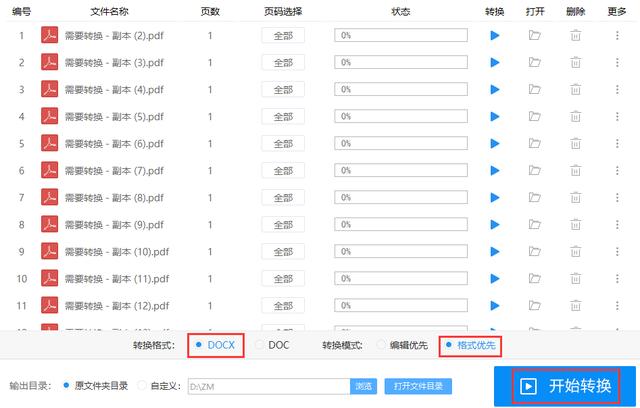
Task: Open page selection 全部 for 副本 (8).pdf
Action: point(283,197)
